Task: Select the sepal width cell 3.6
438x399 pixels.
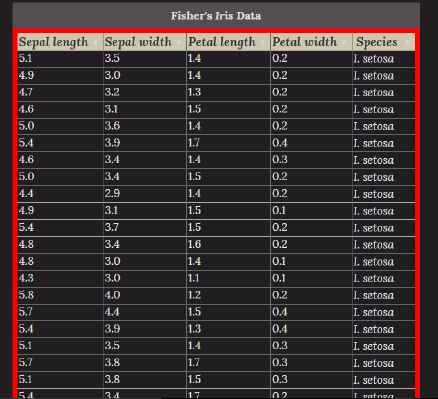Action: tap(145, 126)
